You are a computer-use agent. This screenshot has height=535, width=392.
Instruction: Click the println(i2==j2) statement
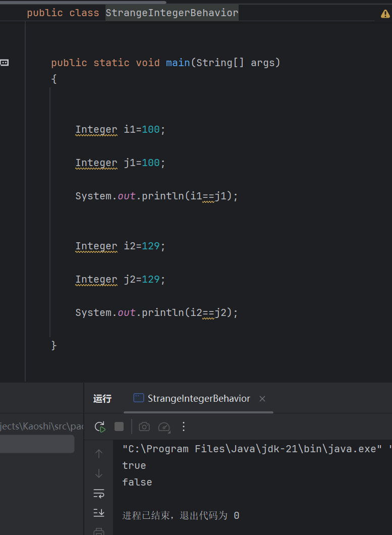[x=156, y=313]
